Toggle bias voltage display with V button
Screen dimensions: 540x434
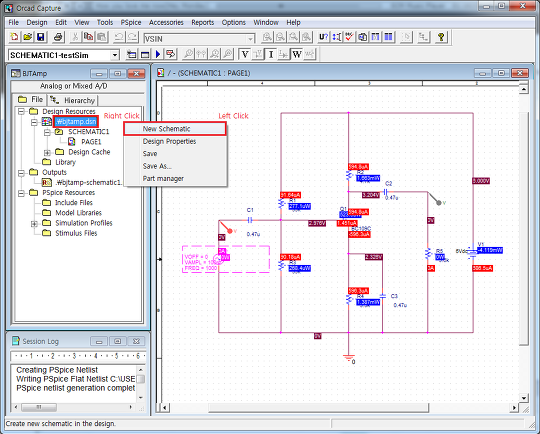point(245,54)
